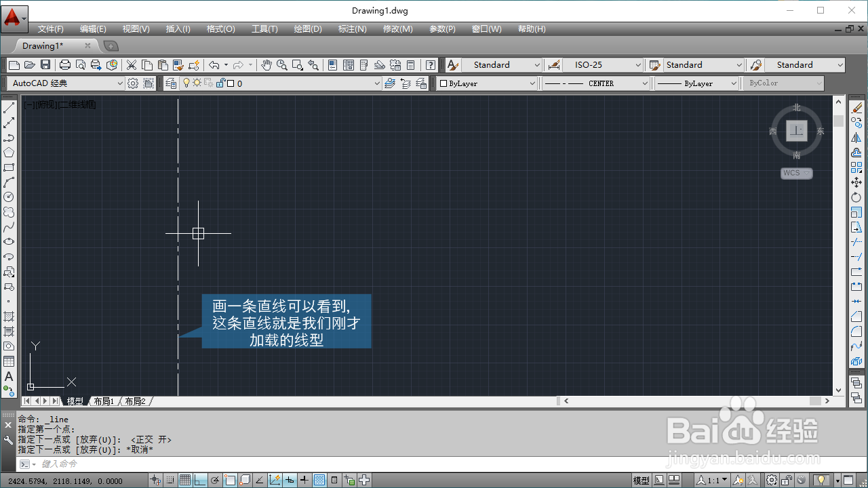Select the Line tool in draw toolbar

9,108
